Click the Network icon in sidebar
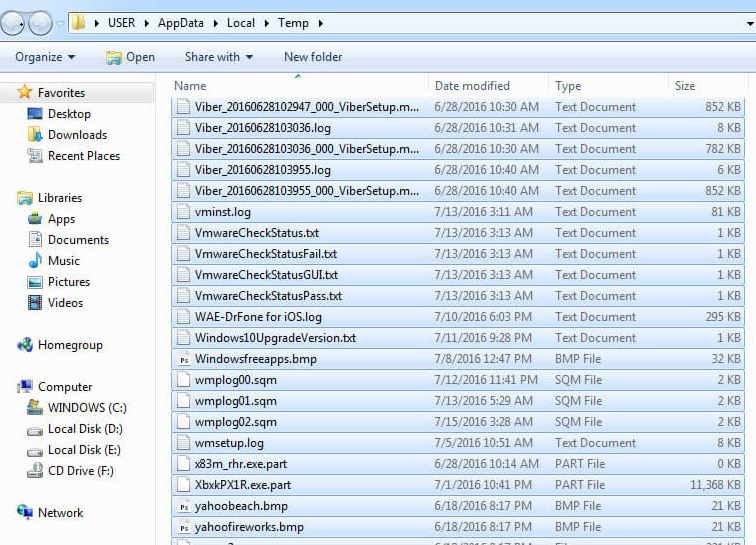Screen dimensions: 756x545 point(25,513)
